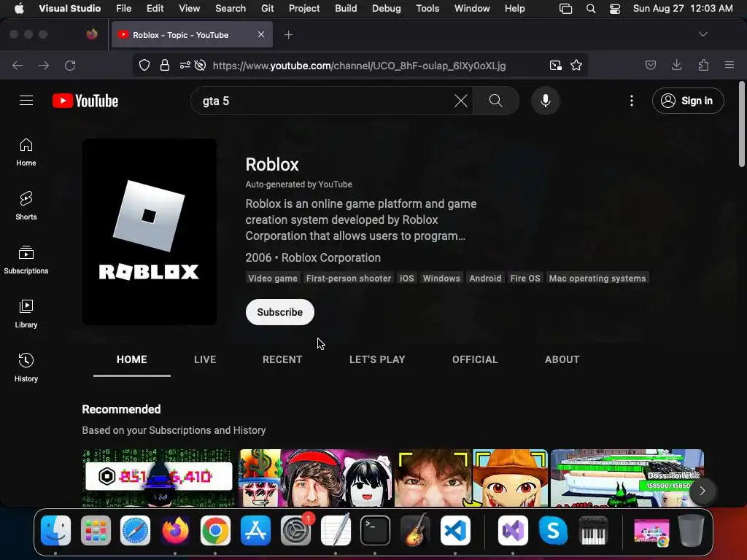Click the search magnifier button
Screen dimensions: 747x560
click(495, 101)
